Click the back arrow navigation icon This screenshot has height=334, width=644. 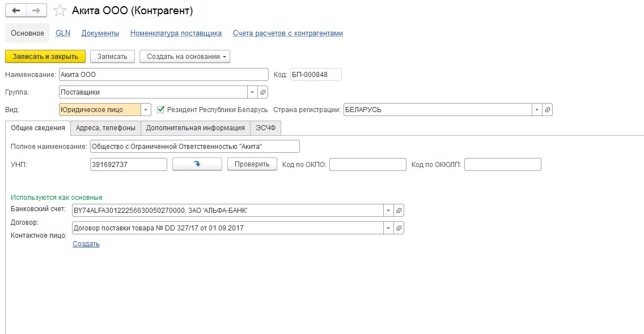click(x=16, y=11)
